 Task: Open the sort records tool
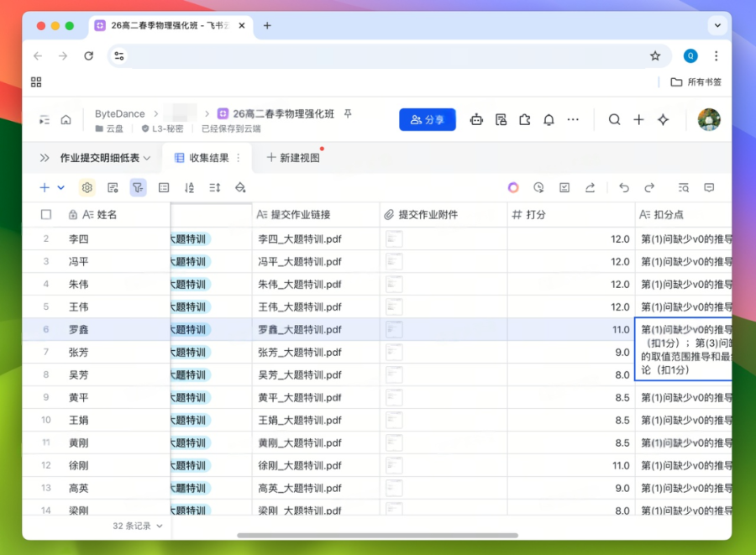pos(189,188)
